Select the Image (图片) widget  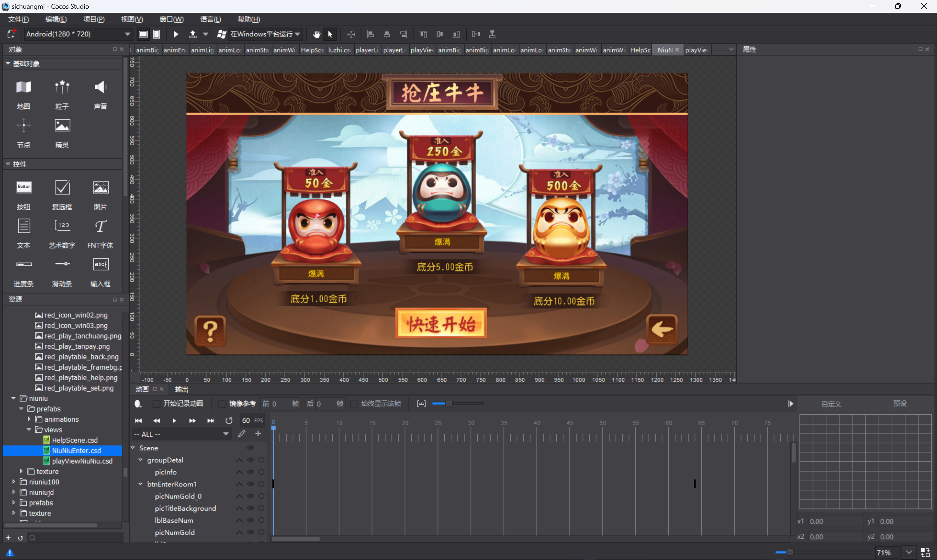pos(100,195)
